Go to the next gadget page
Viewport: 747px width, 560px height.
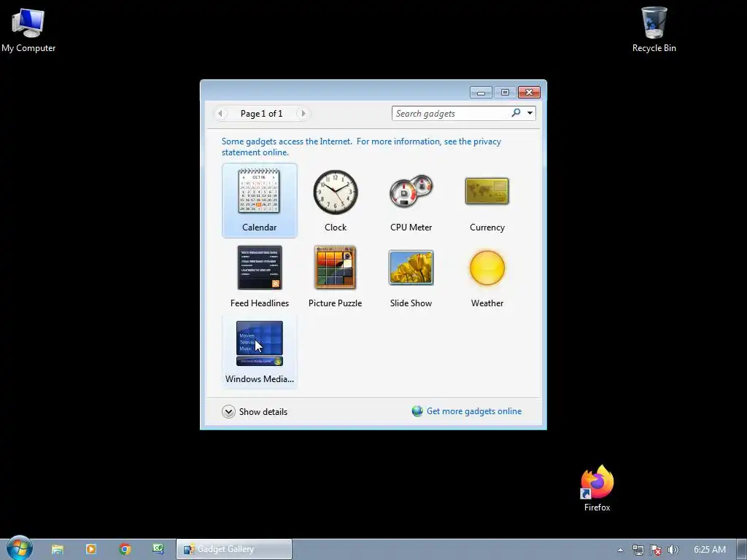coord(303,113)
